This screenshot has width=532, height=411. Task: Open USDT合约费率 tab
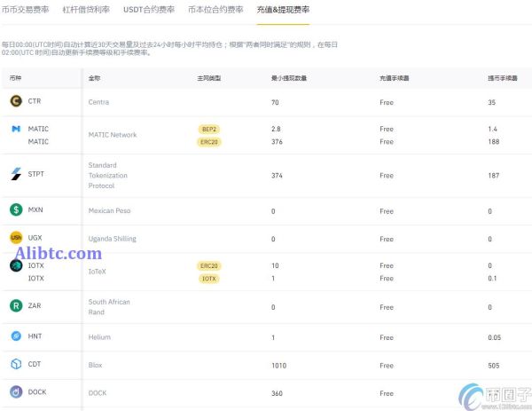(x=149, y=10)
